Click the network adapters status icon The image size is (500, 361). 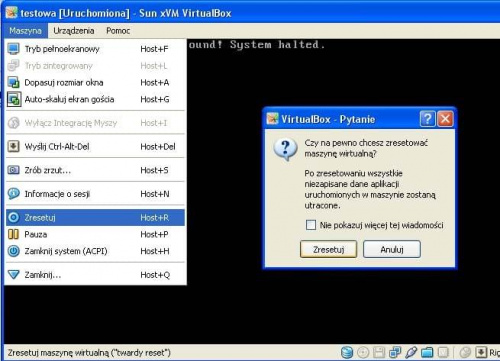pyautogui.click(x=395, y=352)
